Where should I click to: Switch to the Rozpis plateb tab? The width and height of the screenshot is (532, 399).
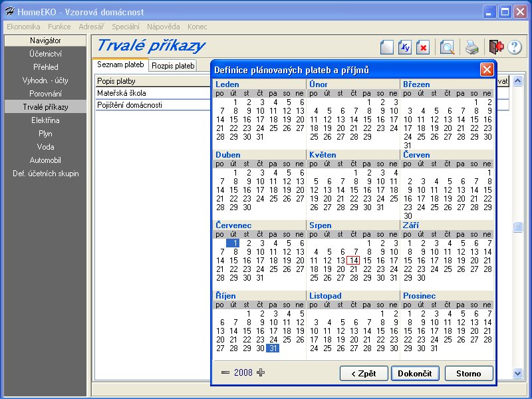(x=173, y=66)
